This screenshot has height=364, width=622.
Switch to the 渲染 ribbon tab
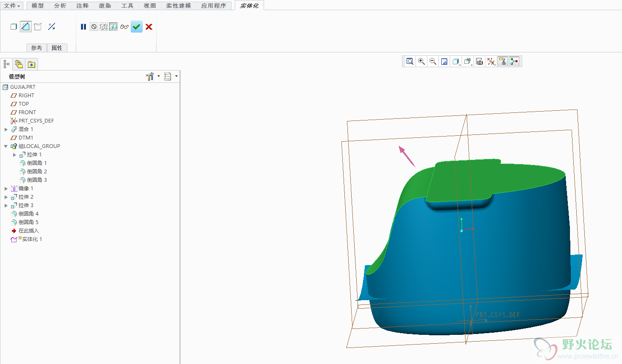coord(105,5)
